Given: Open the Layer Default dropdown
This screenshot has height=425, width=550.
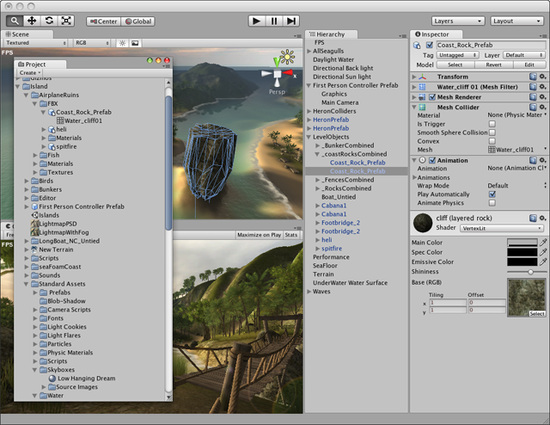Looking at the screenshot, I should [x=524, y=55].
